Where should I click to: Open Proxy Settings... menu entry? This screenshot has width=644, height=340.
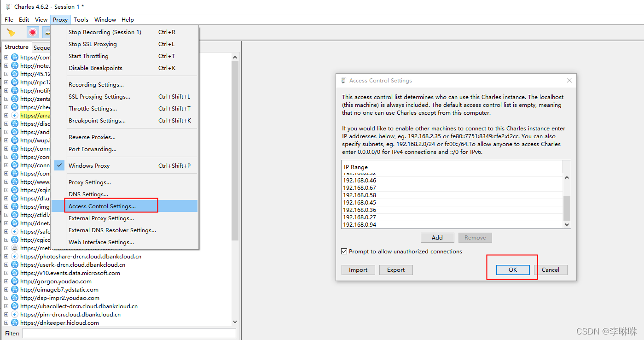coord(124,182)
